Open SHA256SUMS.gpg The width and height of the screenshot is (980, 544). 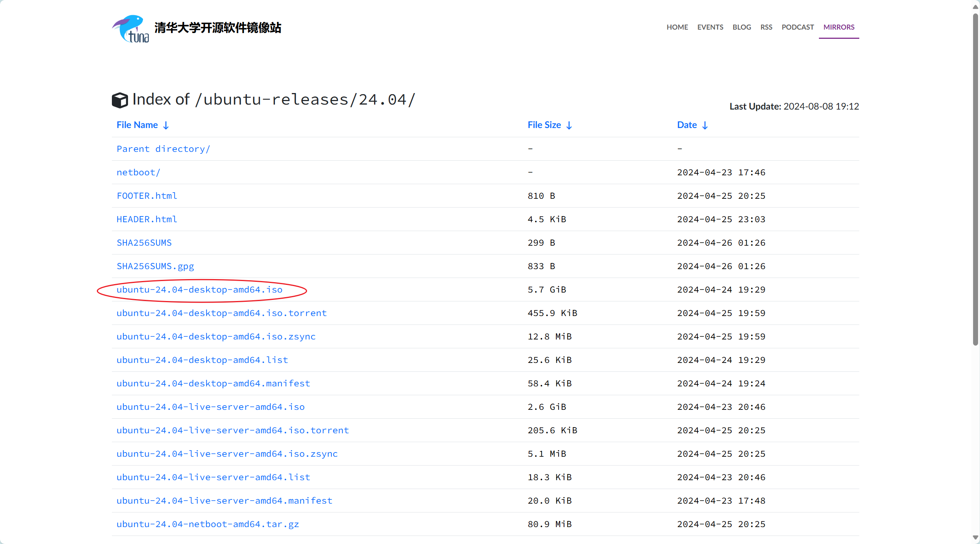tap(155, 266)
